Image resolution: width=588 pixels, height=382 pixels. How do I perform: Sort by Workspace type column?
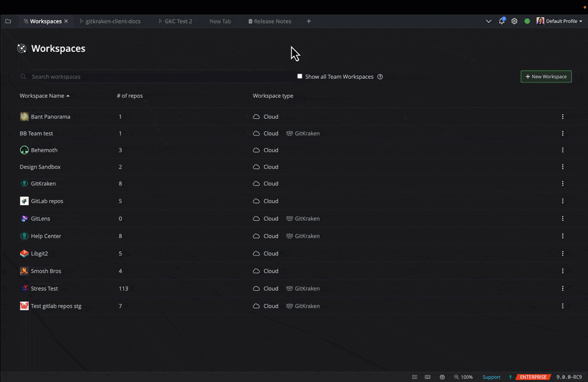pyautogui.click(x=273, y=96)
